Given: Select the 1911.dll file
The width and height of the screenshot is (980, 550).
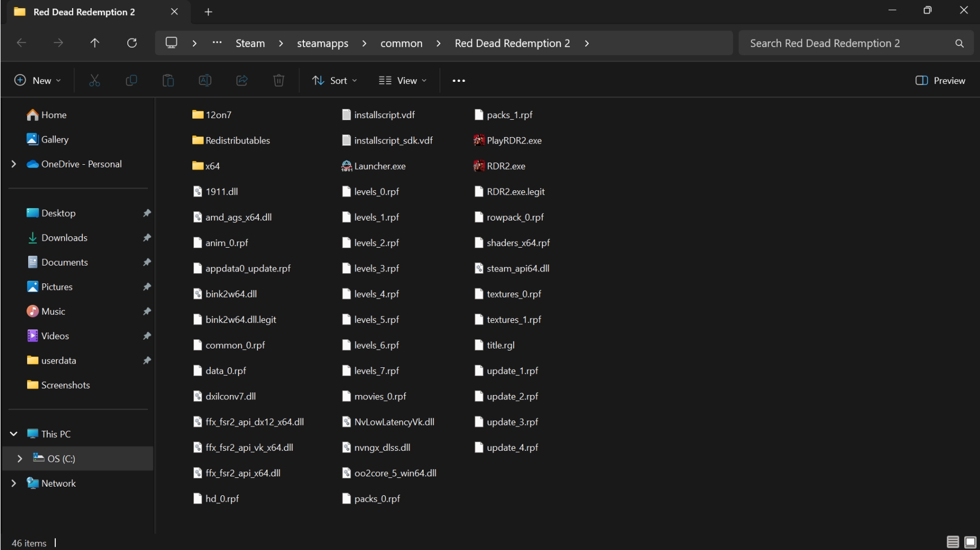Looking at the screenshot, I should point(216,191).
